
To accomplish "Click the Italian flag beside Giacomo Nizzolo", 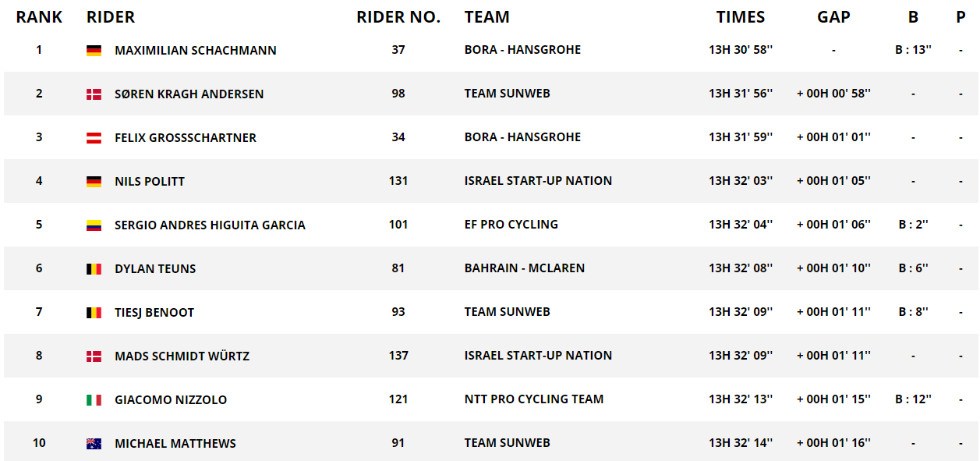I will (x=94, y=400).
